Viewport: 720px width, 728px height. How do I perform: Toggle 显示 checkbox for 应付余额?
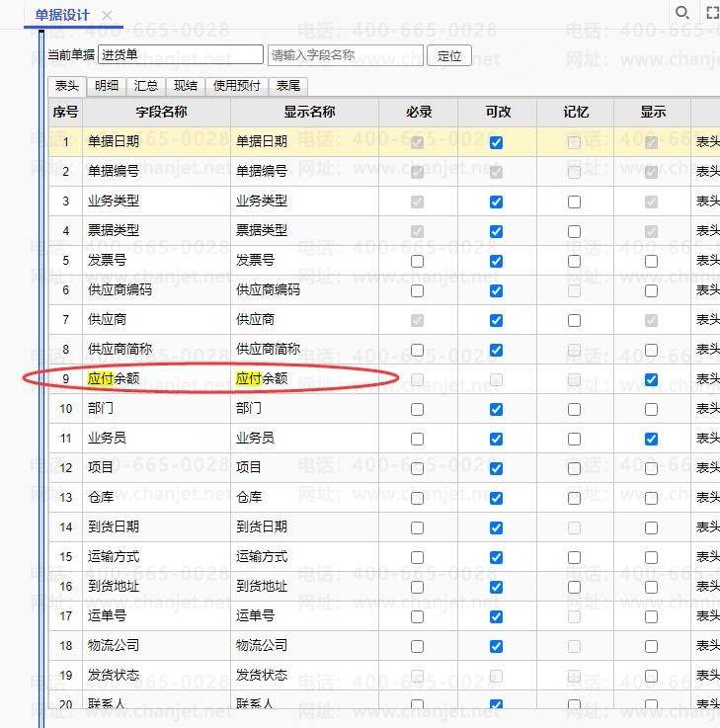pyautogui.click(x=651, y=379)
